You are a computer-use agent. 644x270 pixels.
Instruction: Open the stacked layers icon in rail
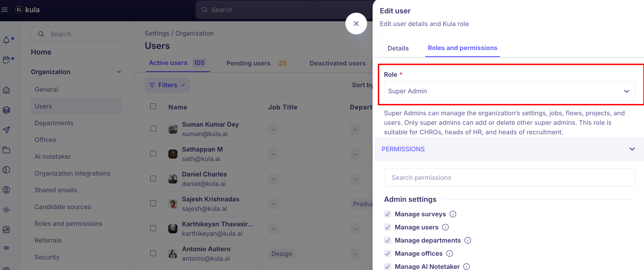coord(6,110)
